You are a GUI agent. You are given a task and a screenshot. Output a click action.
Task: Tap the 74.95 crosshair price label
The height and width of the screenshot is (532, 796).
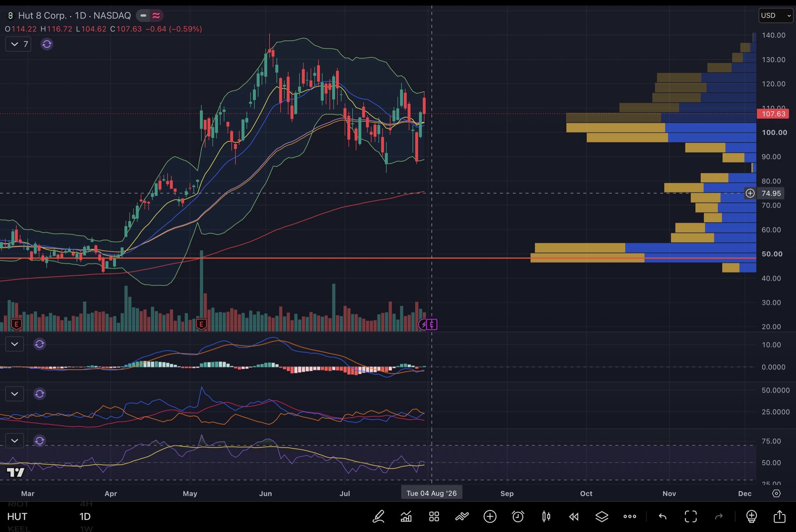(x=771, y=193)
